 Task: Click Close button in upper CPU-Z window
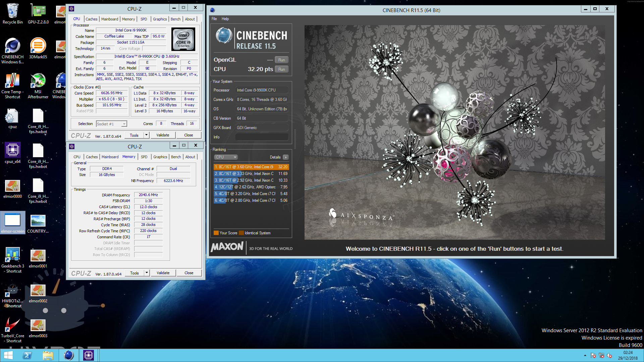(189, 135)
